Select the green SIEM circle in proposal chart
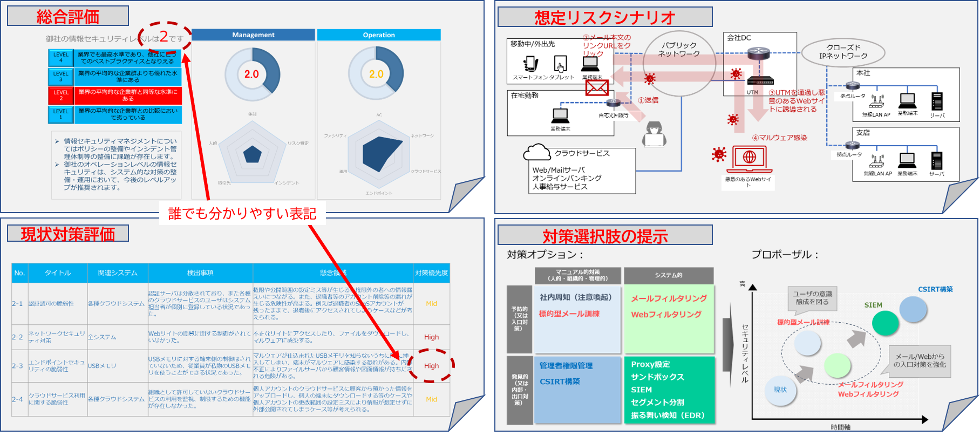Screen dimensions: 980x436 (885, 323)
